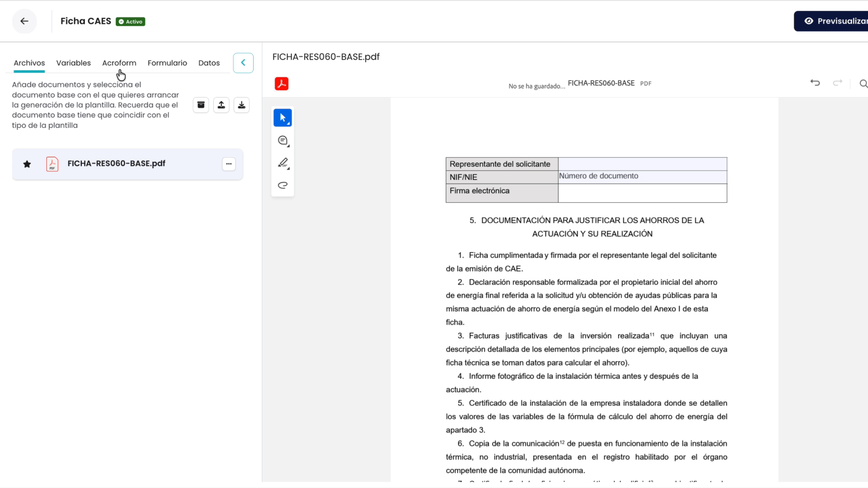Viewport: 868px width, 488px height.
Task: Click the 'No se ha guardado...' status text
Action: [537, 86]
